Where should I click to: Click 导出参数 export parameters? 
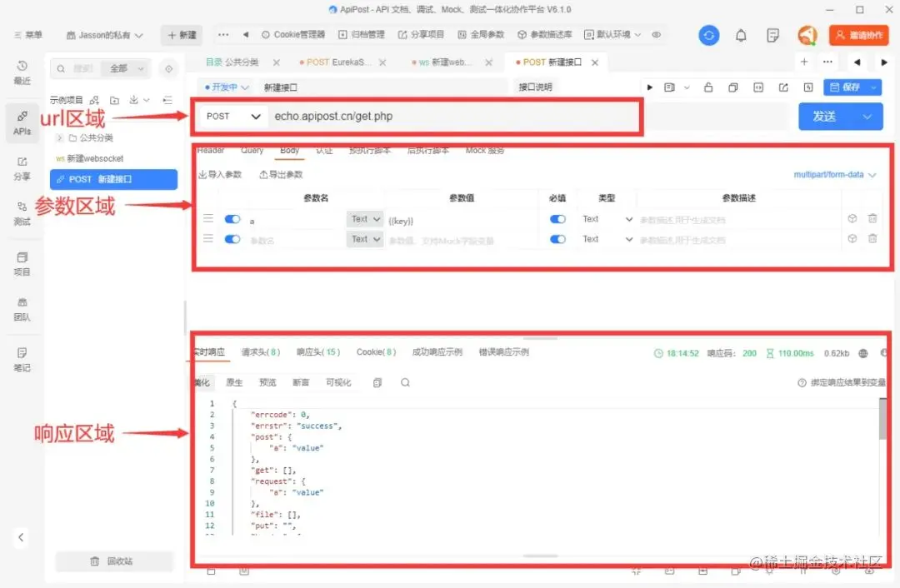pos(282,174)
